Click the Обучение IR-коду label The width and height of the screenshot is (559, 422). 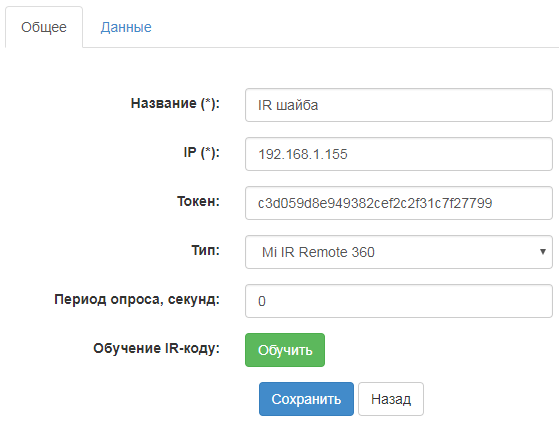coord(157,348)
